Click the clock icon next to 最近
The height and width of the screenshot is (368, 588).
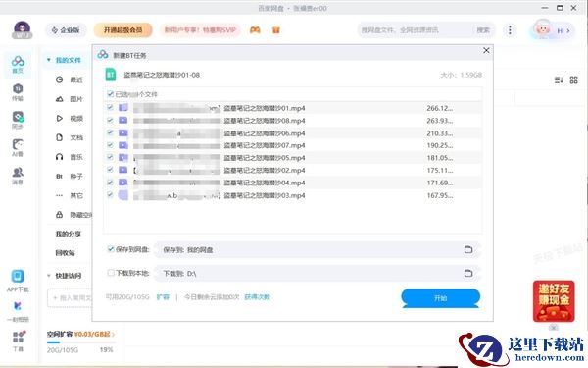[x=59, y=79]
